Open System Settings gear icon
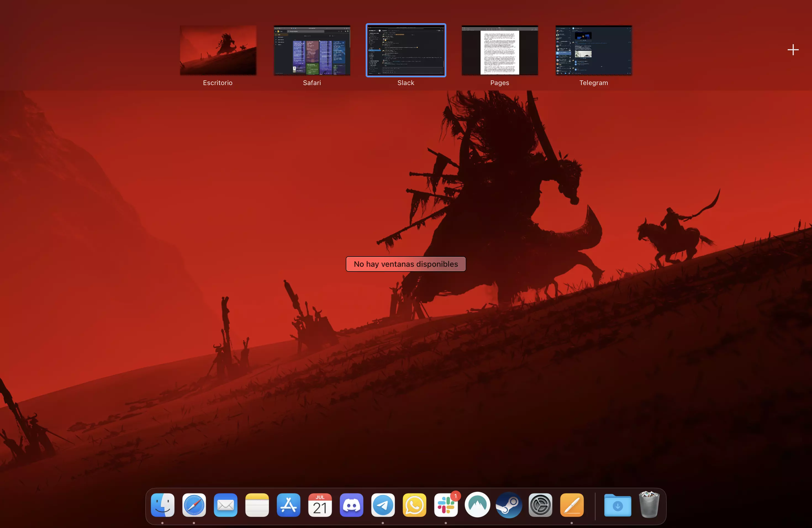812x528 pixels. 541,505
